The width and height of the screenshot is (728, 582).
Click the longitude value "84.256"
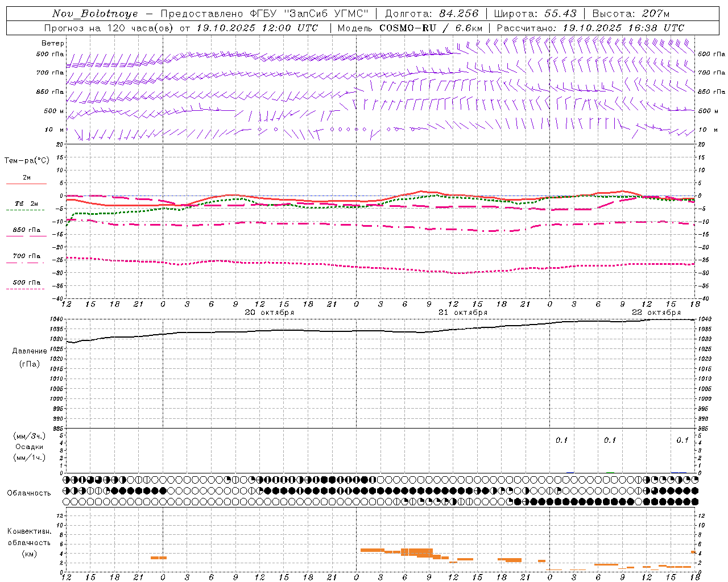point(459,14)
